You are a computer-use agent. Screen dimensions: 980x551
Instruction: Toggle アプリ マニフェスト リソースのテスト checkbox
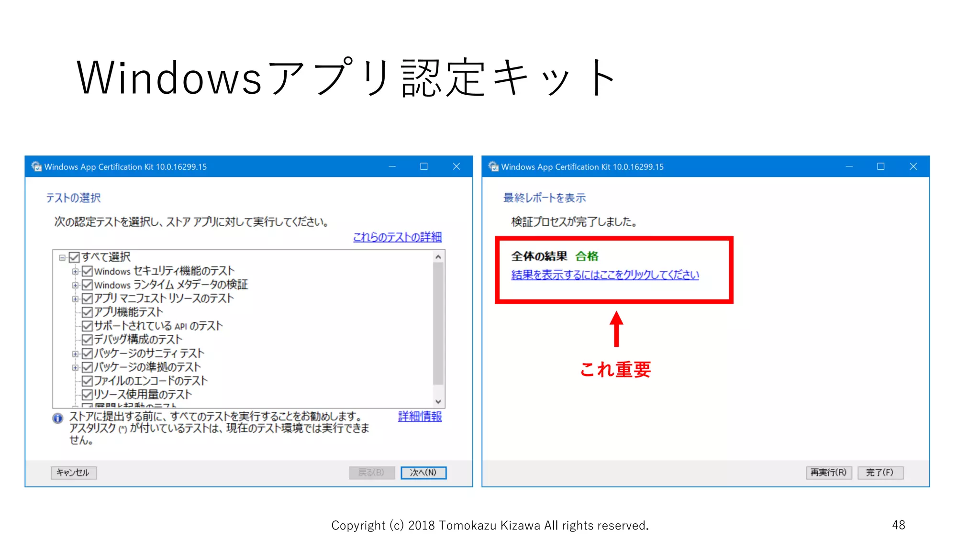[87, 299]
